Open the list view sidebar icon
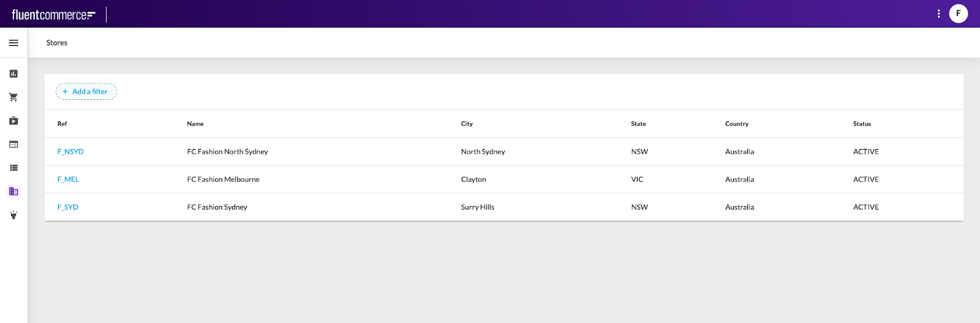This screenshot has width=980, height=323. pyautogui.click(x=13, y=168)
